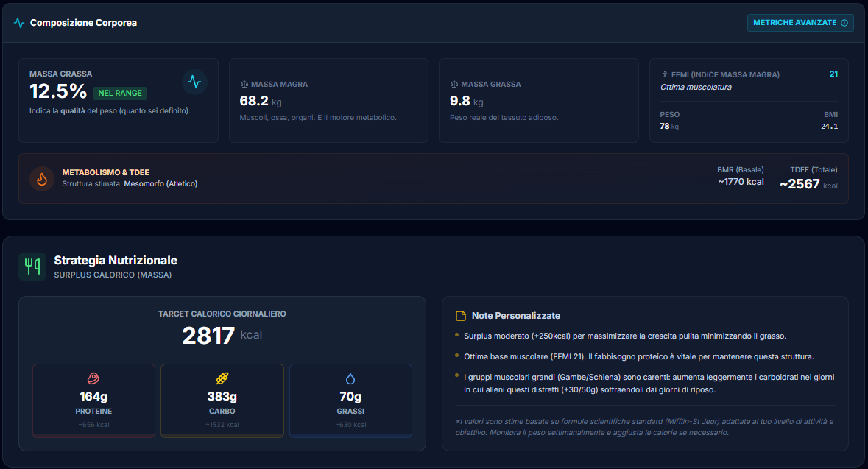Click the Mesomorfo (Atletico) structure text
868x469 pixels.
pos(160,184)
